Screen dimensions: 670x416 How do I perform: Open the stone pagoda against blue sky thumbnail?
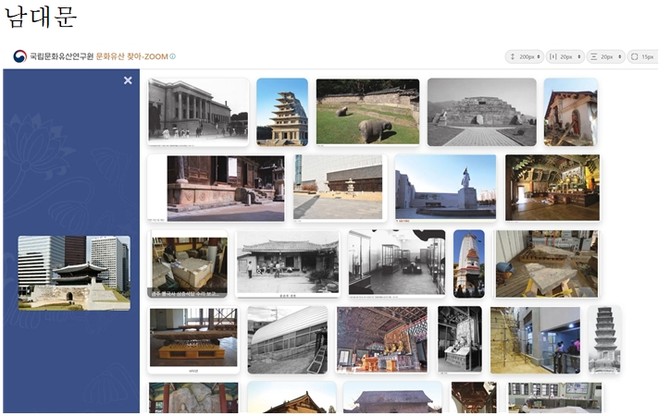(282, 112)
